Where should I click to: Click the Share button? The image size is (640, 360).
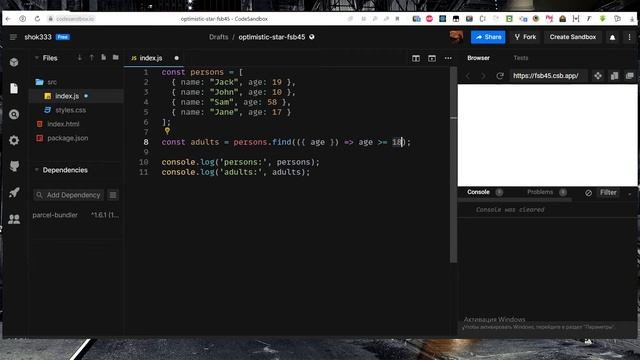pyautogui.click(x=488, y=37)
